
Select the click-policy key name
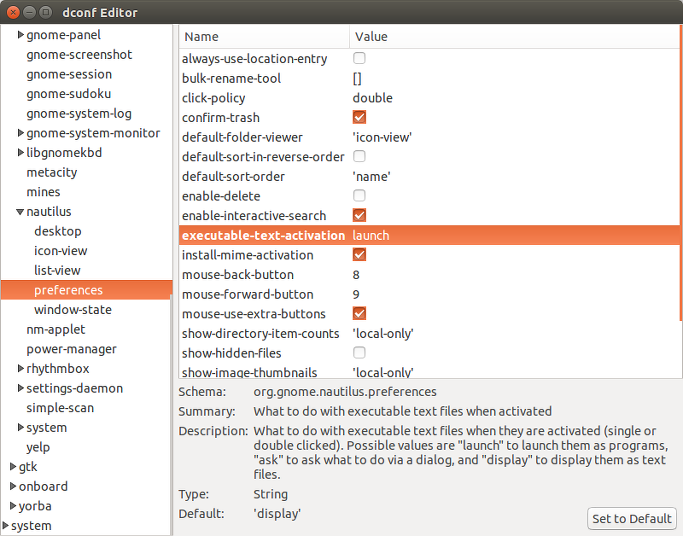213,98
